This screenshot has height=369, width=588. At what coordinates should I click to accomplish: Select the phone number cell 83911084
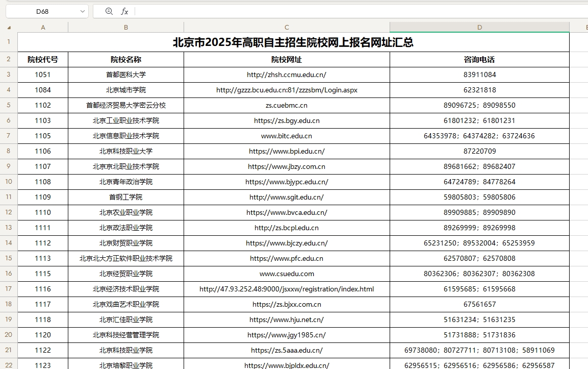point(479,75)
